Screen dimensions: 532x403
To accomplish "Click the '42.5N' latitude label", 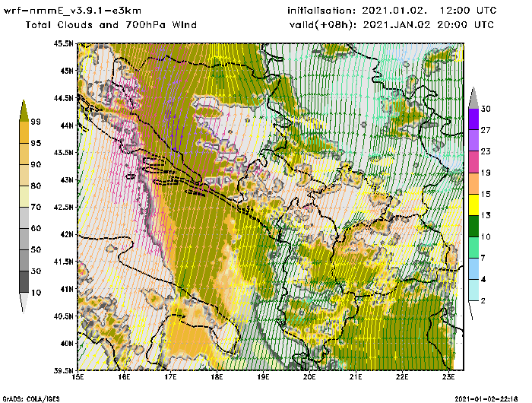I will click(63, 207).
